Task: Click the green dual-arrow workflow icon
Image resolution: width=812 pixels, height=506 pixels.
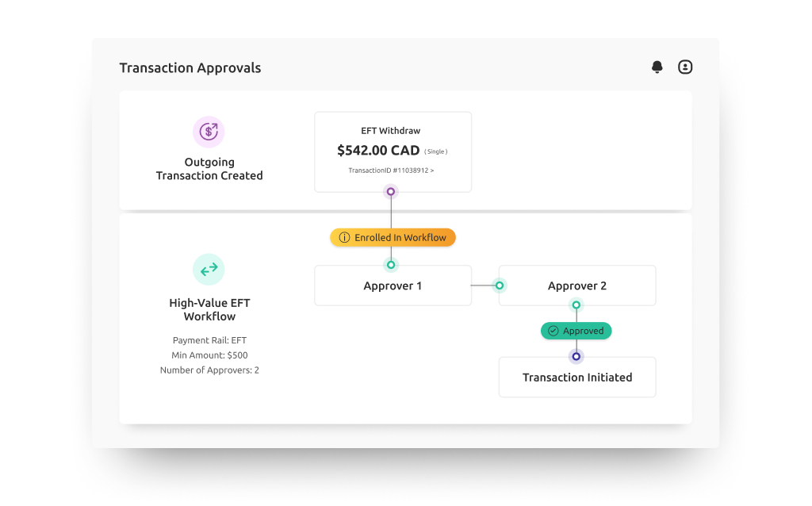Action: (209, 269)
